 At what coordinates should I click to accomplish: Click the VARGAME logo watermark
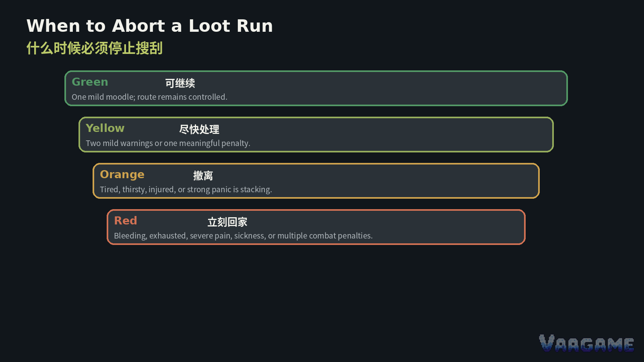tap(586, 343)
